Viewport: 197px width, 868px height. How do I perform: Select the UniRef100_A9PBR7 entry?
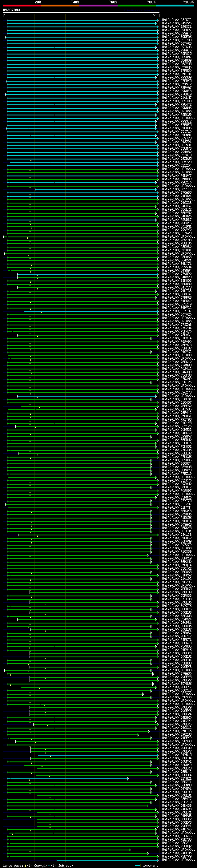[x=177, y=30]
